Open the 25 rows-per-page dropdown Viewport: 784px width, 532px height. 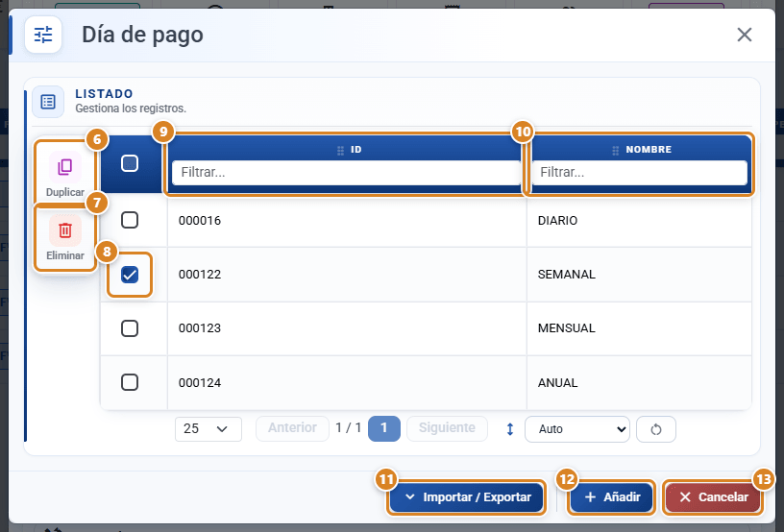[x=208, y=429]
